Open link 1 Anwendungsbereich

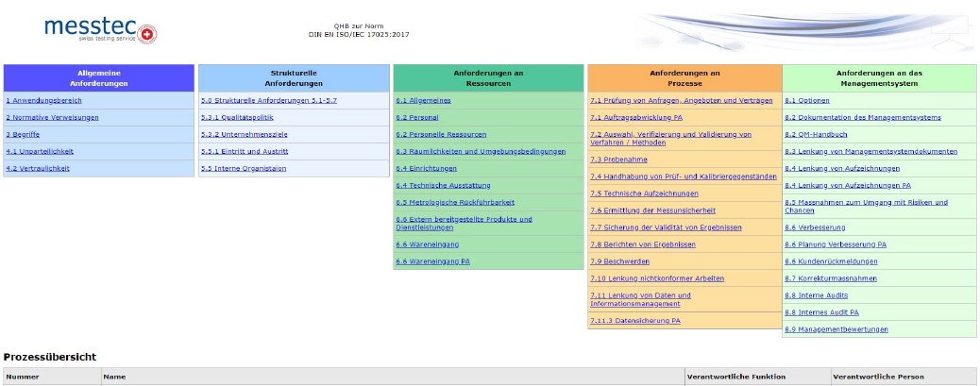(43, 100)
